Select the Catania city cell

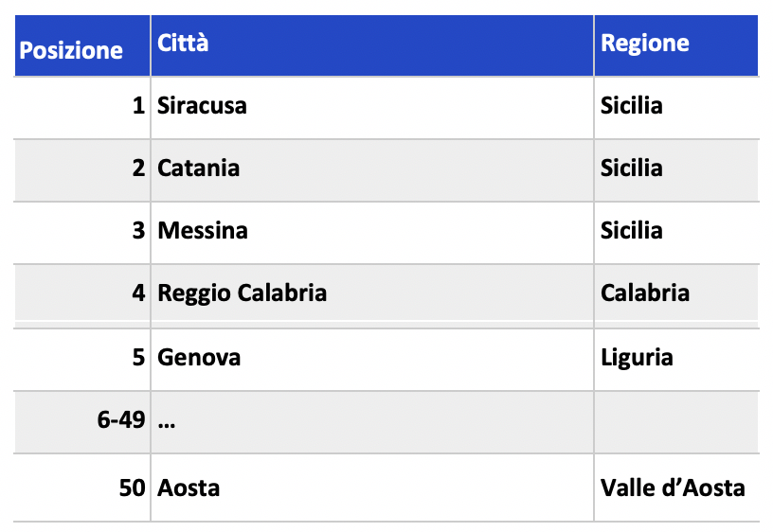pyautogui.click(x=199, y=168)
